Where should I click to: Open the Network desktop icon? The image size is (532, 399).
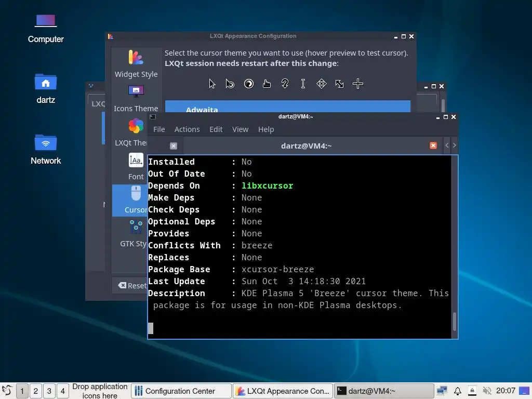pos(46,149)
